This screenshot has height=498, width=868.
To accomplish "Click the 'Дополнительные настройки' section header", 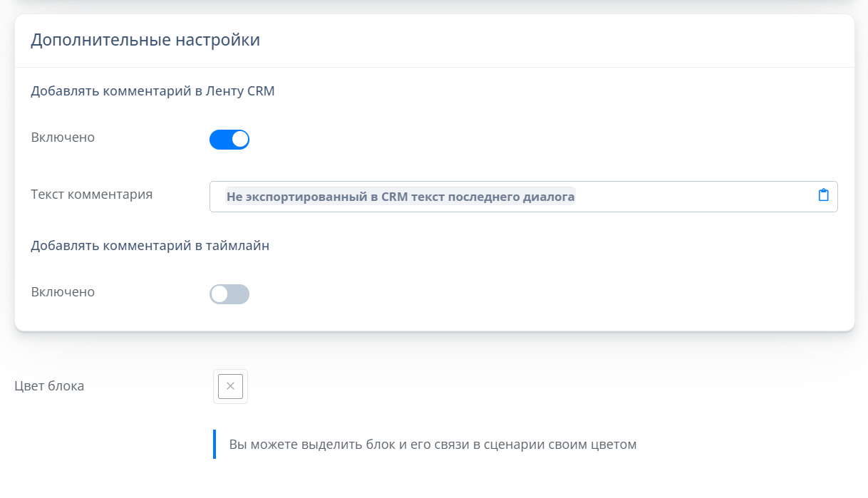I will 145,40.
